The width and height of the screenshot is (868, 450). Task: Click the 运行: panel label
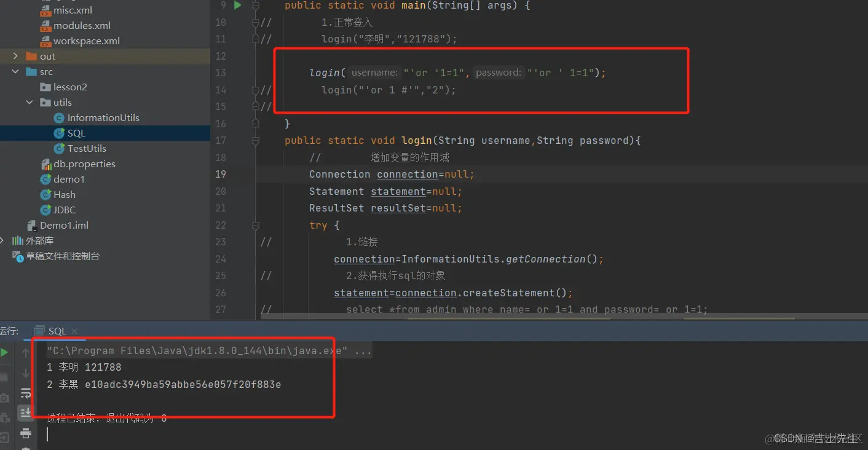pos(9,331)
